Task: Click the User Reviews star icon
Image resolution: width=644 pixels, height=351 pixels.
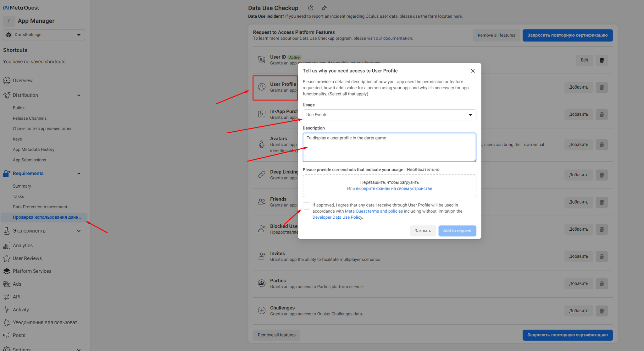Action: point(7,258)
